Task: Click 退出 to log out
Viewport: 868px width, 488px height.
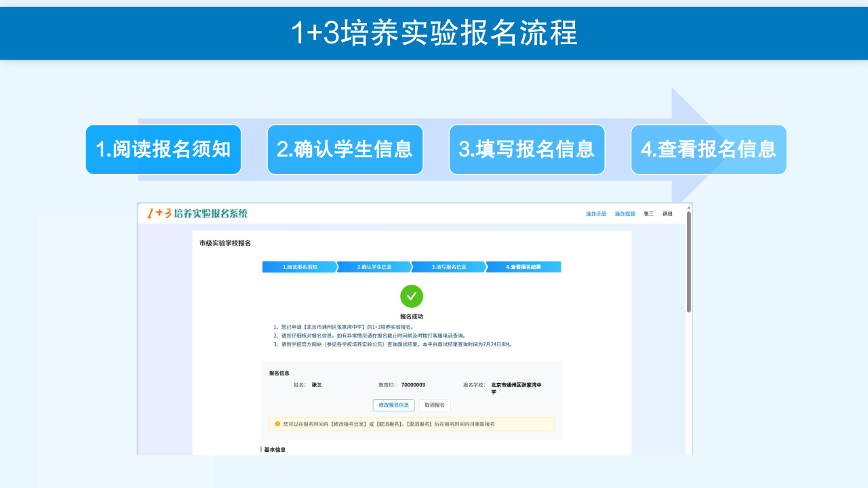Action: point(668,213)
